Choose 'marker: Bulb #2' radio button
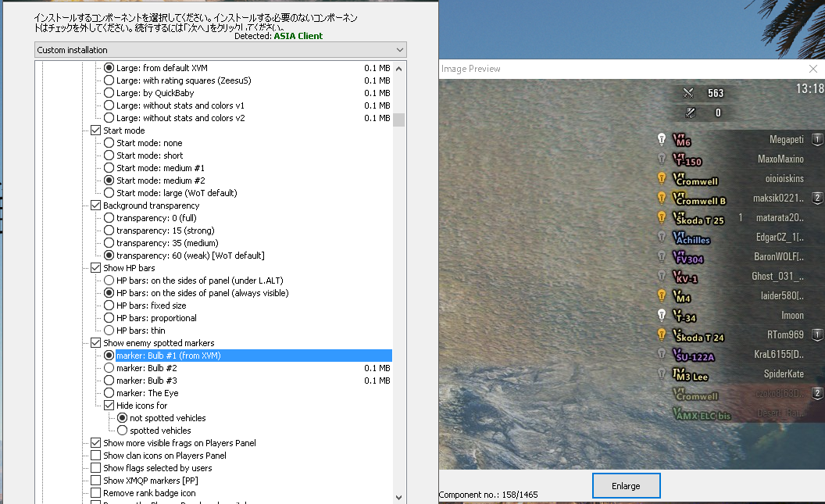This screenshot has height=504, width=825. tap(109, 368)
